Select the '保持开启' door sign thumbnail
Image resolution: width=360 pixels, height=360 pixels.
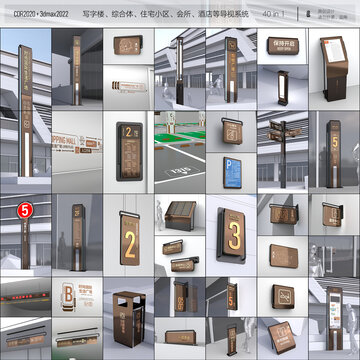(x=282, y=46)
